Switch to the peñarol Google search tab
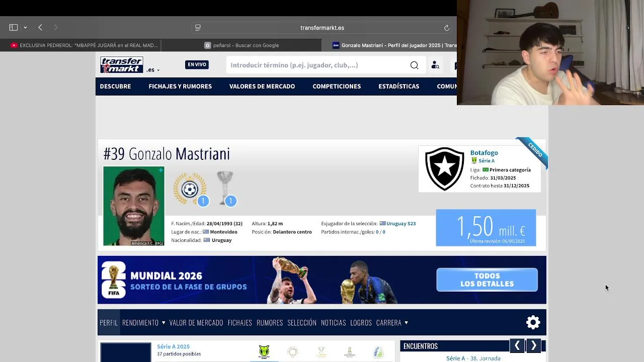644x362 pixels. 242,45
